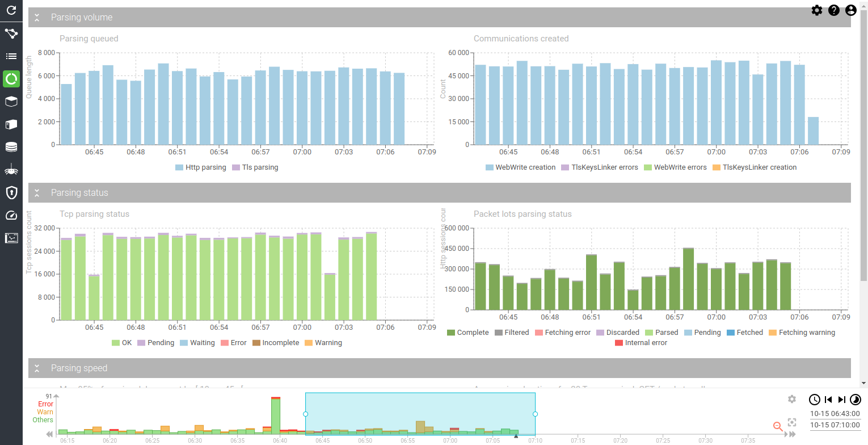Click the timeline focus frame icon
The width and height of the screenshot is (868, 445).
point(792,423)
